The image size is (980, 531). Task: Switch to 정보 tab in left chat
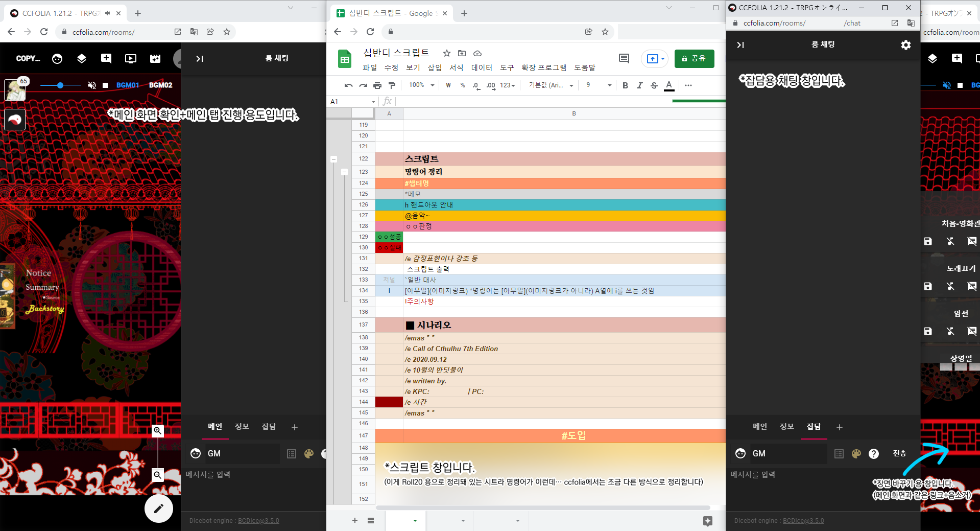pos(242,427)
